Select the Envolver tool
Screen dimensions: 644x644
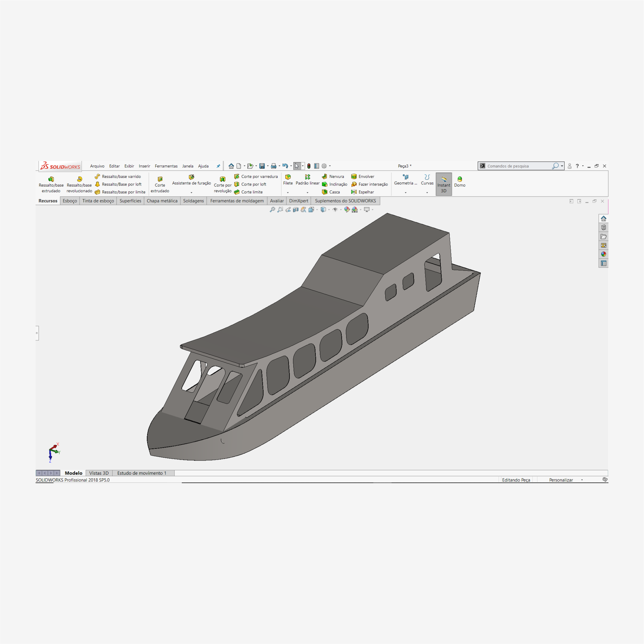coord(363,176)
